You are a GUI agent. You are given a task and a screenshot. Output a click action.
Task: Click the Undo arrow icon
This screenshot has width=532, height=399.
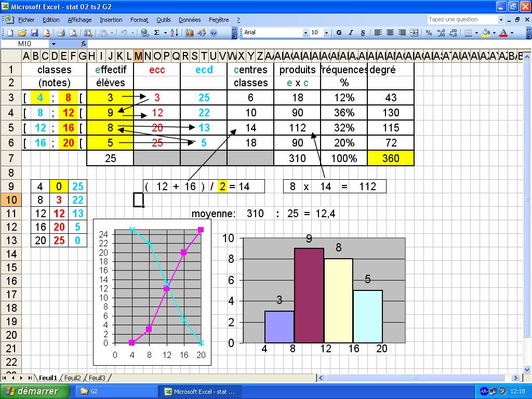click(x=124, y=33)
